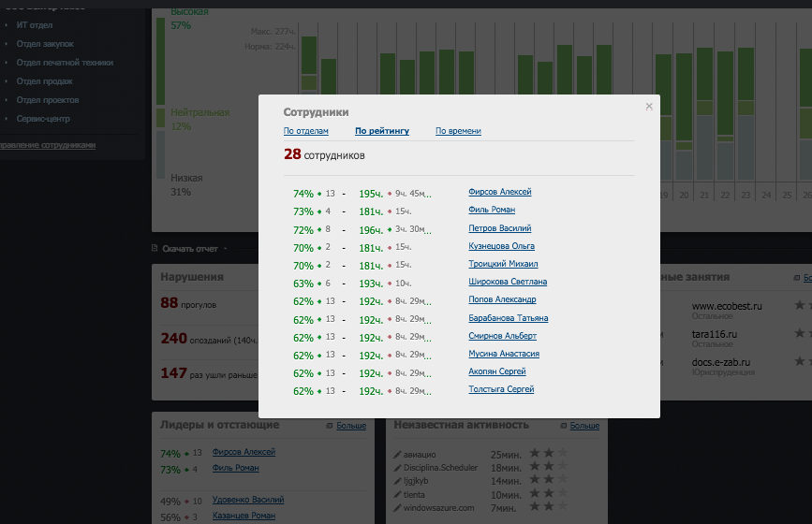Viewport: 812px width, 524px height.
Task: Click the star next to docs.e-zab.ru
Action: (x=800, y=361)
